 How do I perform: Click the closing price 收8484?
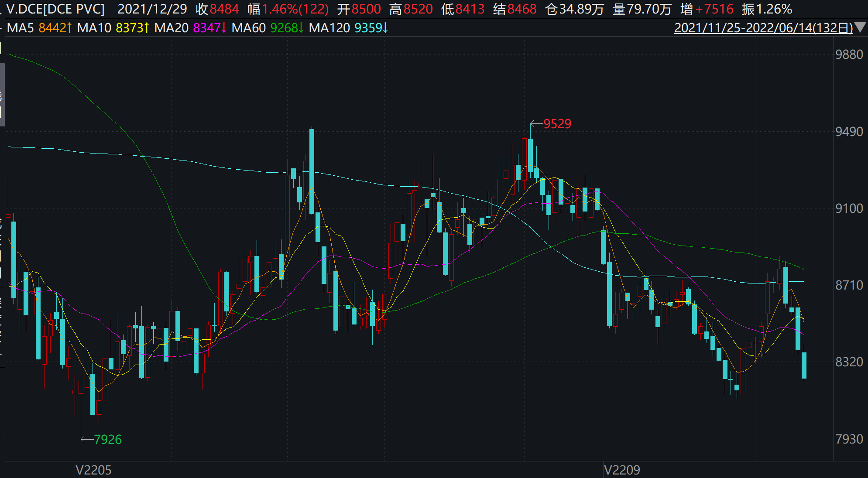217,9
